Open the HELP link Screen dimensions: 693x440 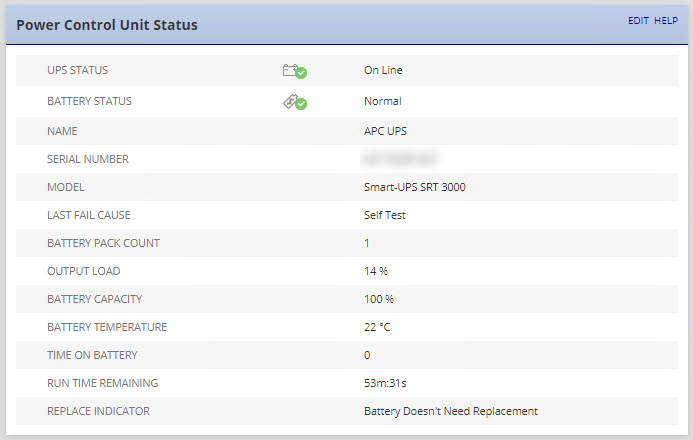pos(666,21)
